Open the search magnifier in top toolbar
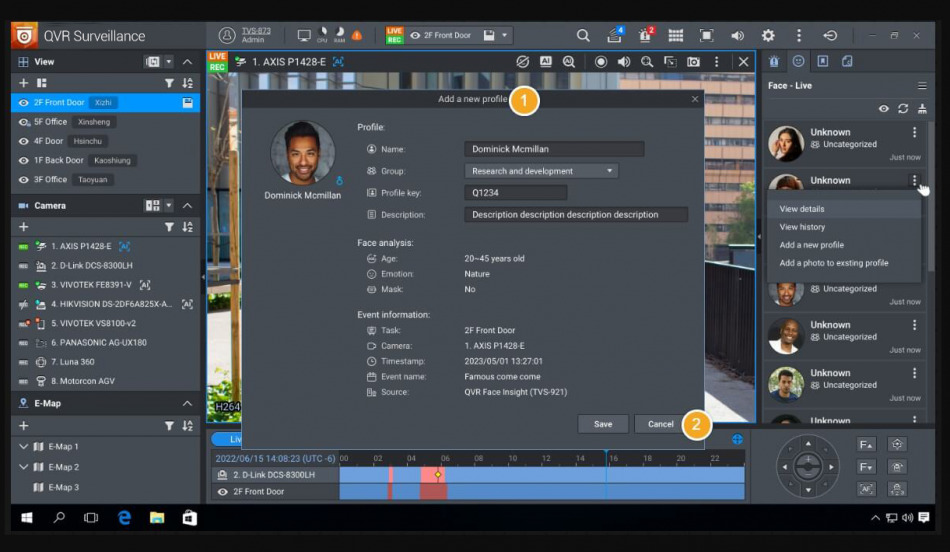 [583, 35]
